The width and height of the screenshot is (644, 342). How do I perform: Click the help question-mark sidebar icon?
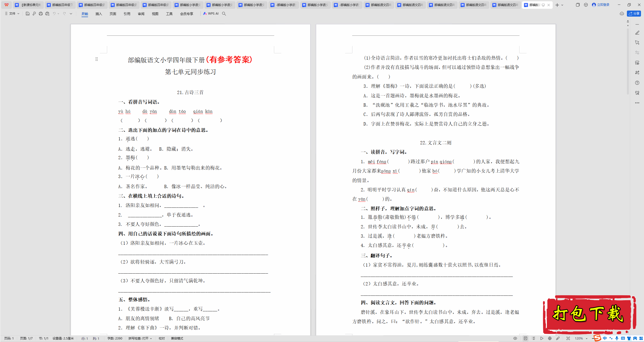click(x=637, y=83)
